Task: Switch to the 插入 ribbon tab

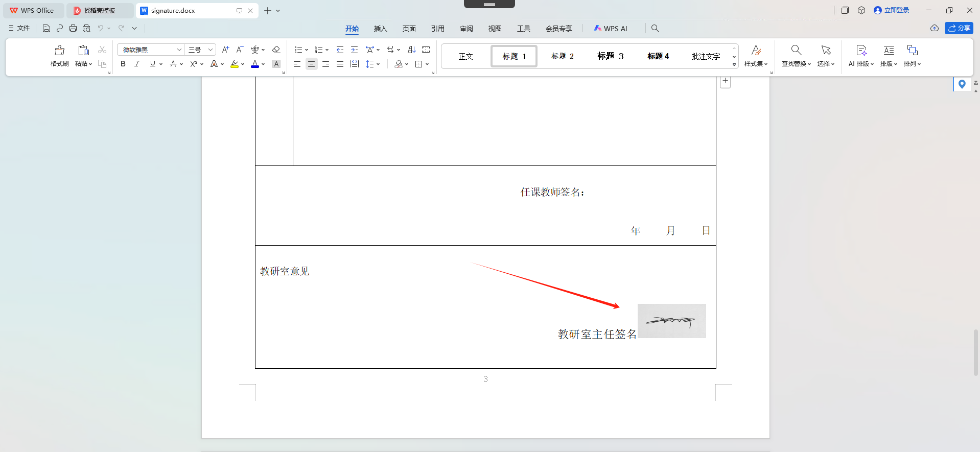Action: [381, 29]
